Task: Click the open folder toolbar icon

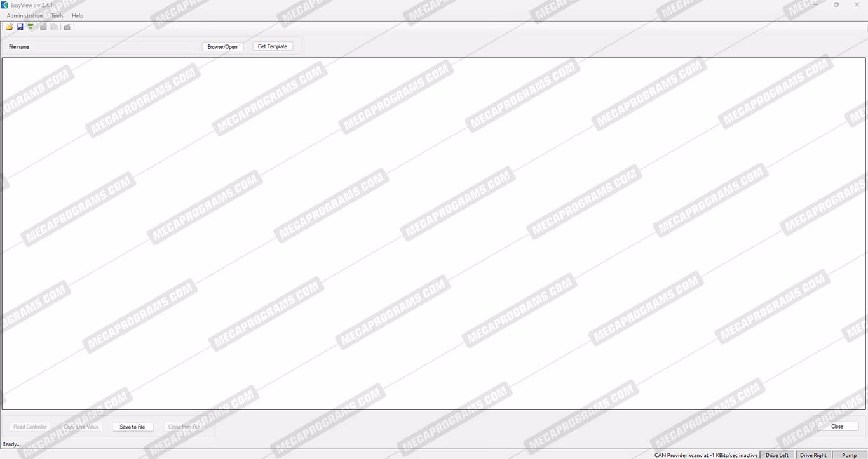Action: pos(10,27)
